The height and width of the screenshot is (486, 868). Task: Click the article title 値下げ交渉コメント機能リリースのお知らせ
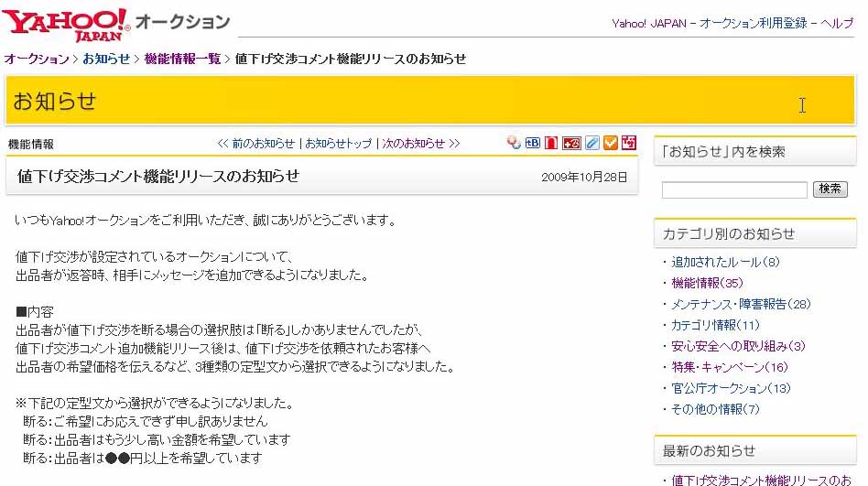click(x=158, y=176)
